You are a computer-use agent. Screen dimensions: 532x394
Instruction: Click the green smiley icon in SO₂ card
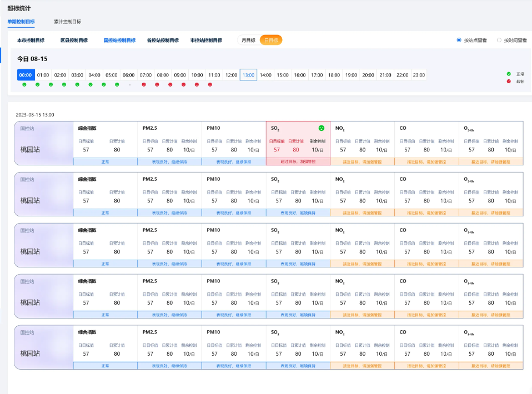click(x=321, y=128)
